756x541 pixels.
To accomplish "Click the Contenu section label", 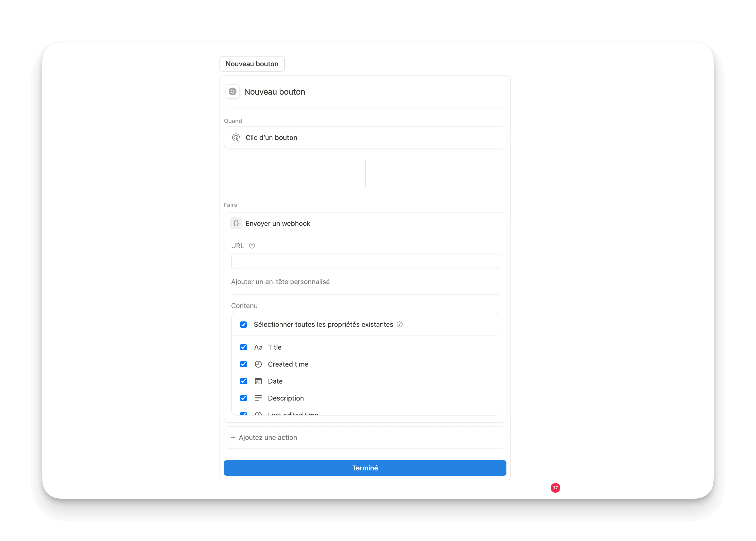I will 244,305.
